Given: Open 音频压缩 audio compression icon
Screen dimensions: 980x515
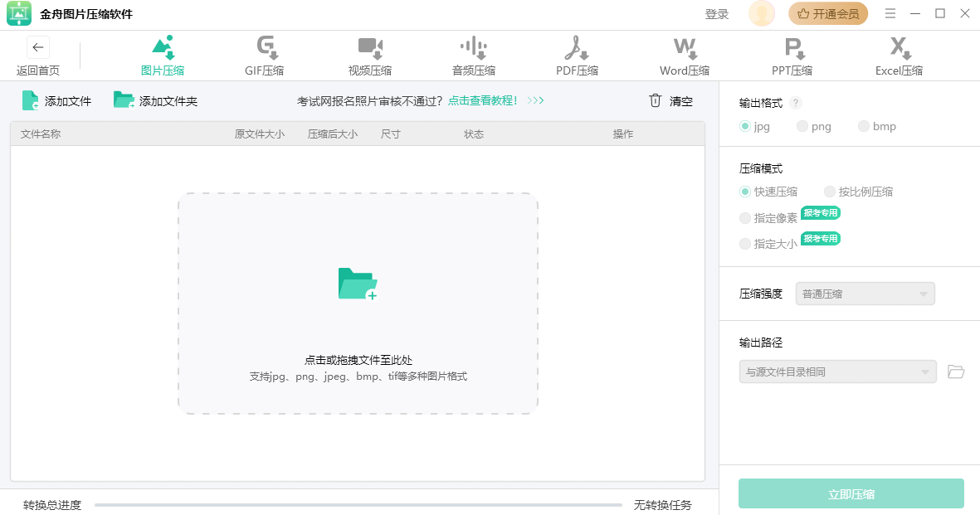Looking at the screenshot, I should tap(473, 47).
